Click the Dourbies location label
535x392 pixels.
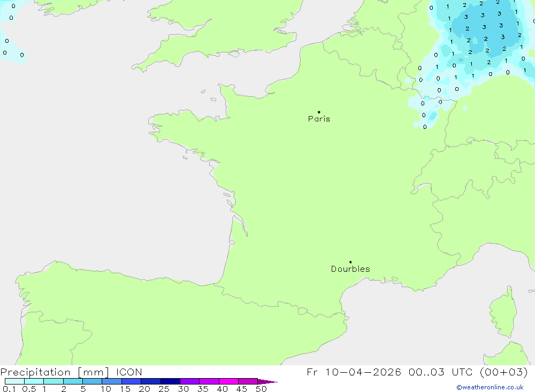pyautogui.click(x=350, y=269)
